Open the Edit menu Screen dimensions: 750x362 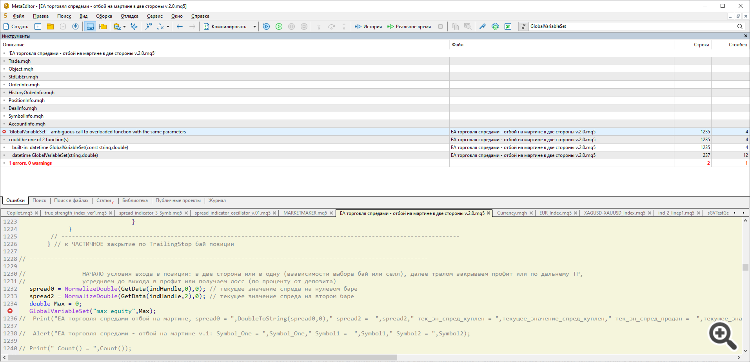pos(40,16)
